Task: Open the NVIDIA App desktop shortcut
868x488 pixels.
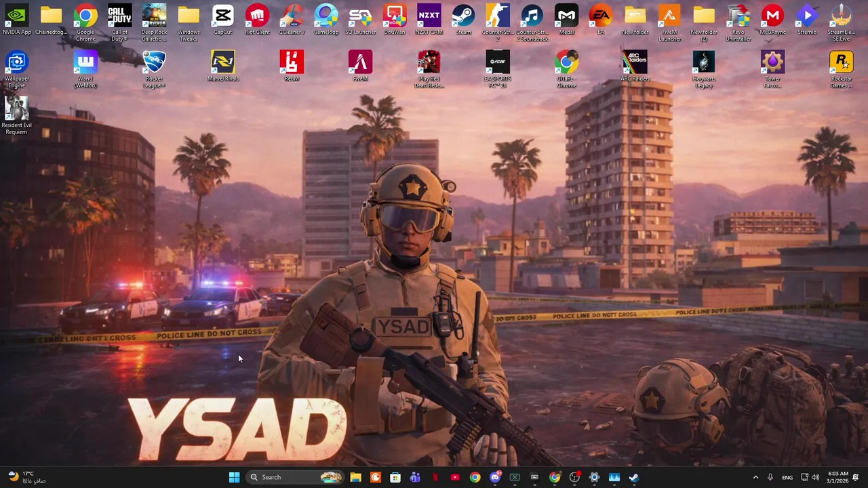Action: tap(17, 20)
